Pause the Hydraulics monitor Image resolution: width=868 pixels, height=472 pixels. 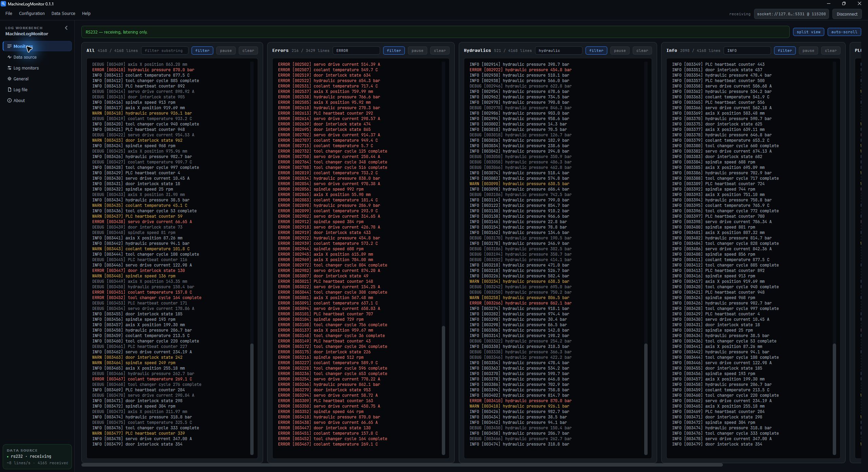620,51
